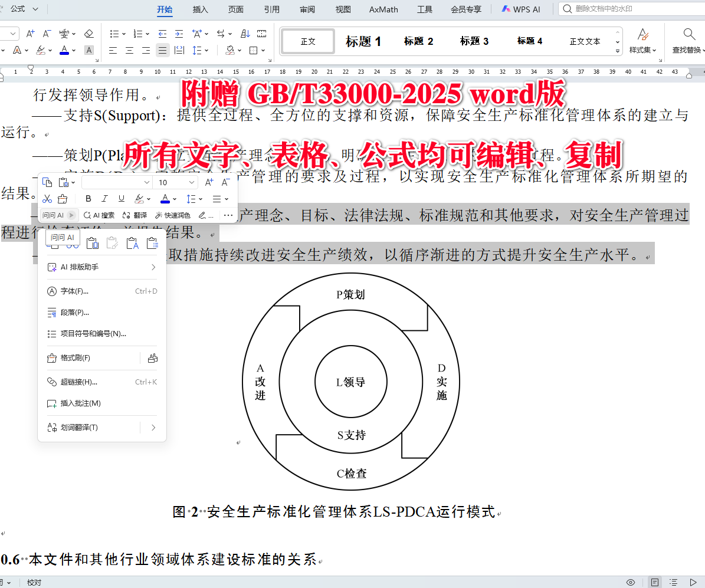The width and height of the screenshot is (705, 588).
Task: Switch to the 插入 ribbon tab
Action: click(200, 9)
